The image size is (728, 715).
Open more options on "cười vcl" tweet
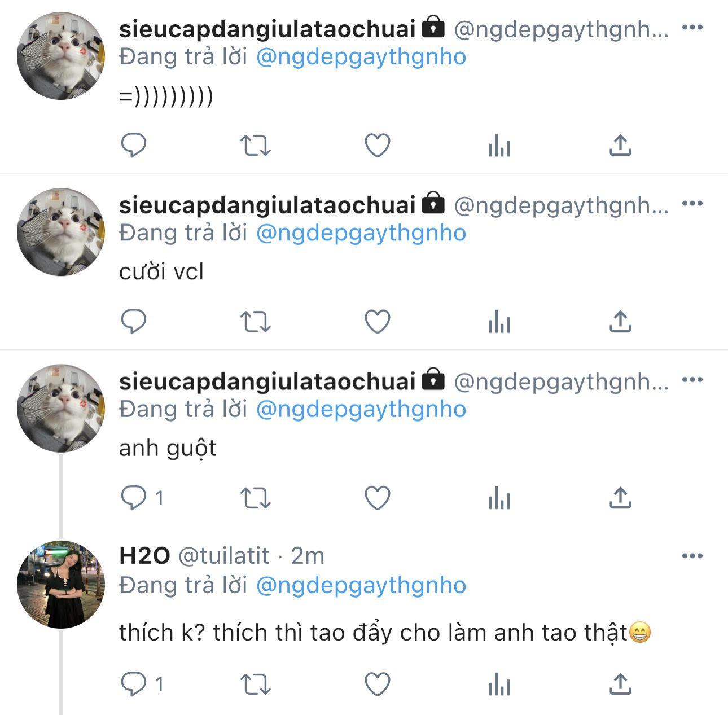coord(692,203)
